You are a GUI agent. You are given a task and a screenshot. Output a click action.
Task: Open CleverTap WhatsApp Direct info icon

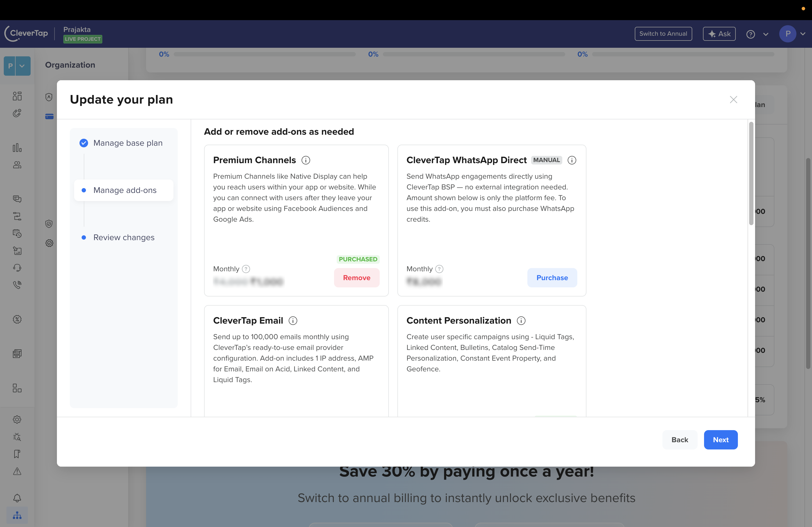coord(572,160)
